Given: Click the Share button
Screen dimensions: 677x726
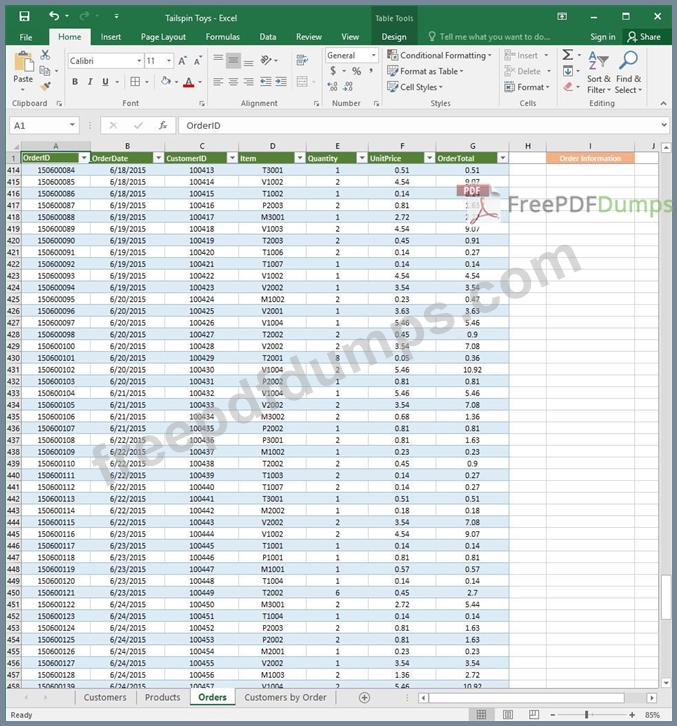Looking at the screenshot, I should [644, 37].
